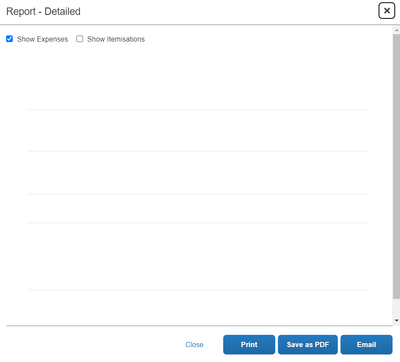Uncheck the Show Expenses checkbox
This screenshot has width=400, height=362.
pyautogui.click(x=9, y=39)
